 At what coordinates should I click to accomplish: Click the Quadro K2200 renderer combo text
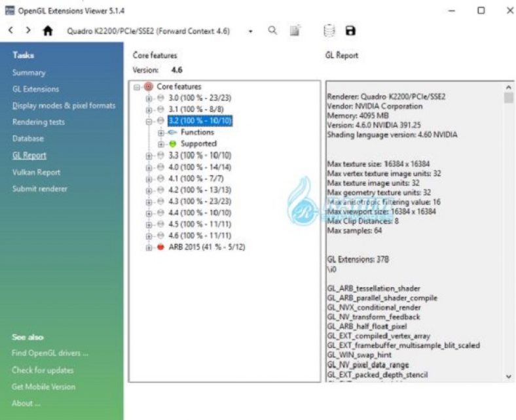tap(149, 31)
